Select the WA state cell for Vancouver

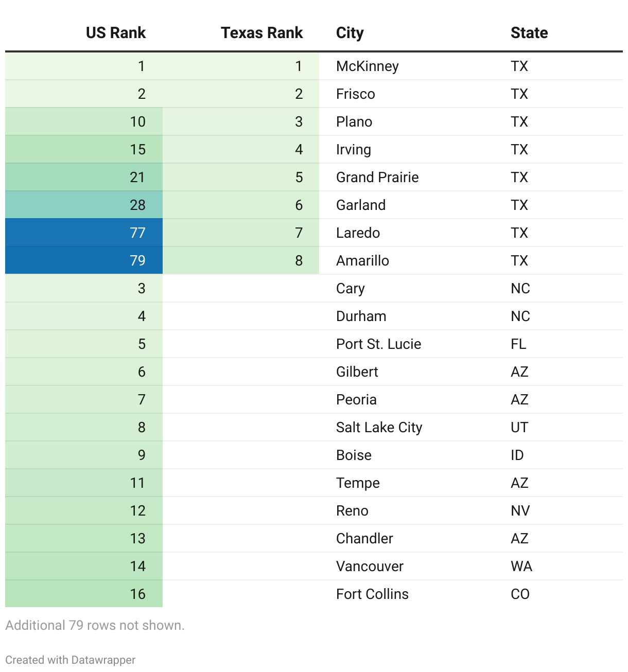coord(521,567)
